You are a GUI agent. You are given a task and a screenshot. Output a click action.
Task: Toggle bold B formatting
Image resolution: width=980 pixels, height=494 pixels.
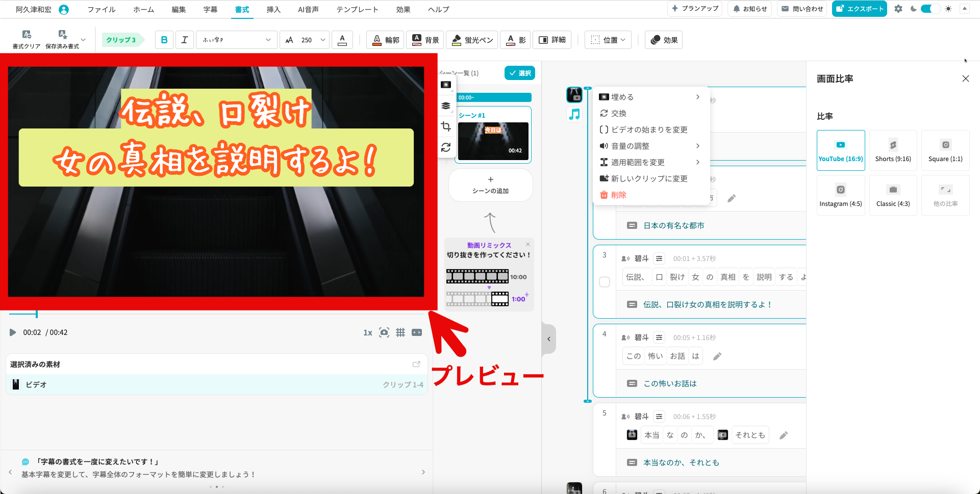164,40
